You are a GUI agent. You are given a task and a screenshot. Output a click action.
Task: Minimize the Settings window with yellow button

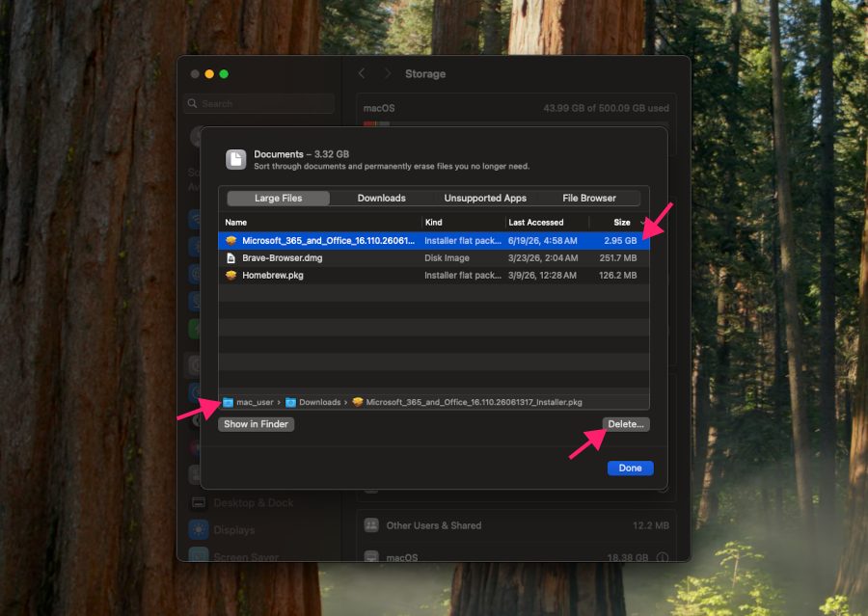209,74
